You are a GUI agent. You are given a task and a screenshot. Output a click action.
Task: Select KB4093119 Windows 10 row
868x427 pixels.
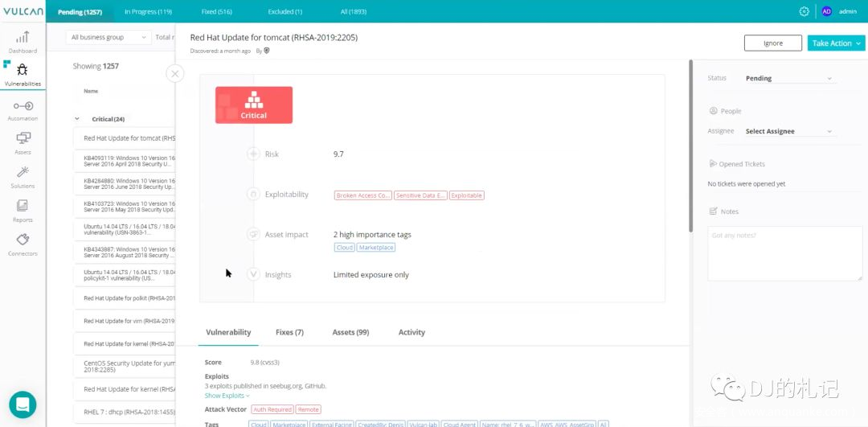click(x=125, y=161)
